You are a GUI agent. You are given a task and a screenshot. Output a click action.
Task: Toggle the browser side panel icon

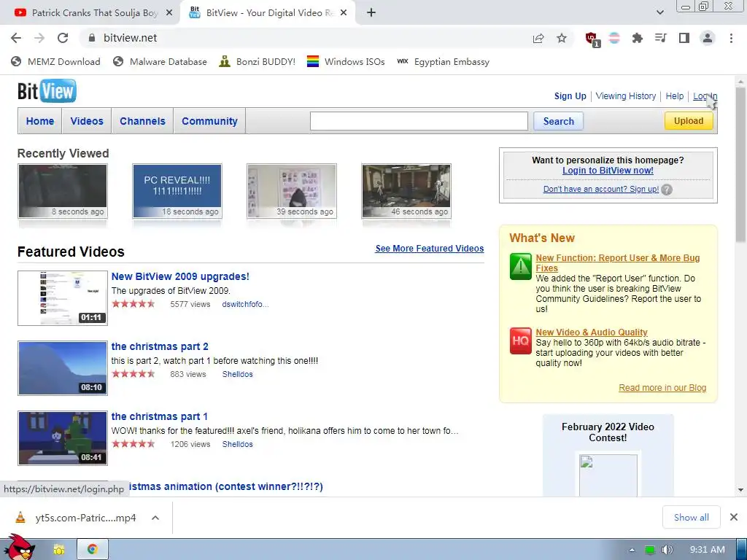pos(684,38)
